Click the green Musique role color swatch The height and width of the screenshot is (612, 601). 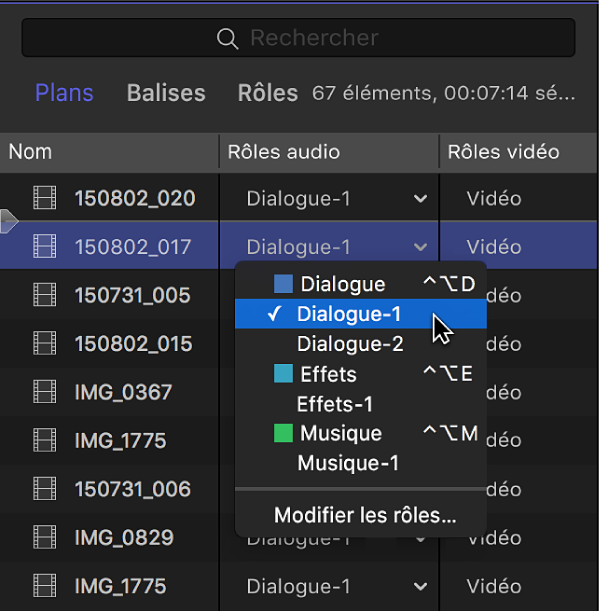click(x=283, y=434)
